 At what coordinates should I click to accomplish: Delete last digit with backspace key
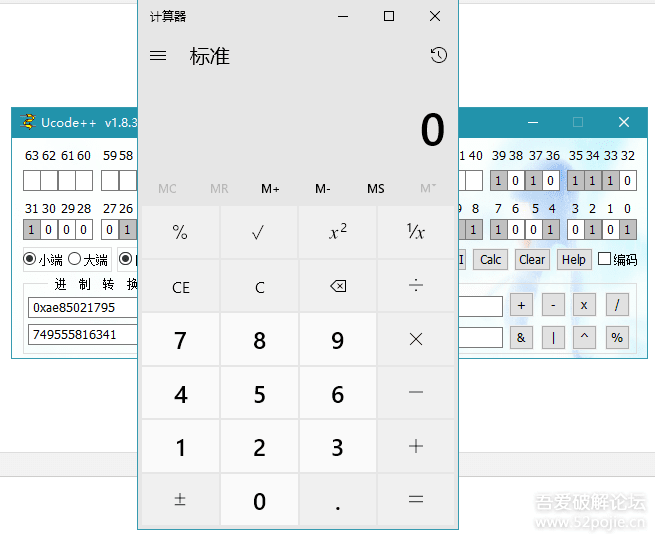(x=338, y=286)
